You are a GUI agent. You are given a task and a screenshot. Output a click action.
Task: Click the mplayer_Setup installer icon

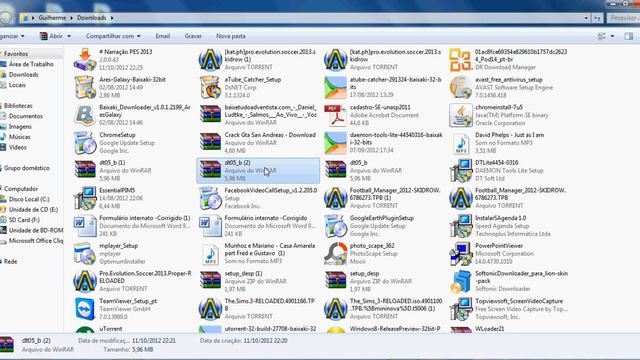point(85,253)
